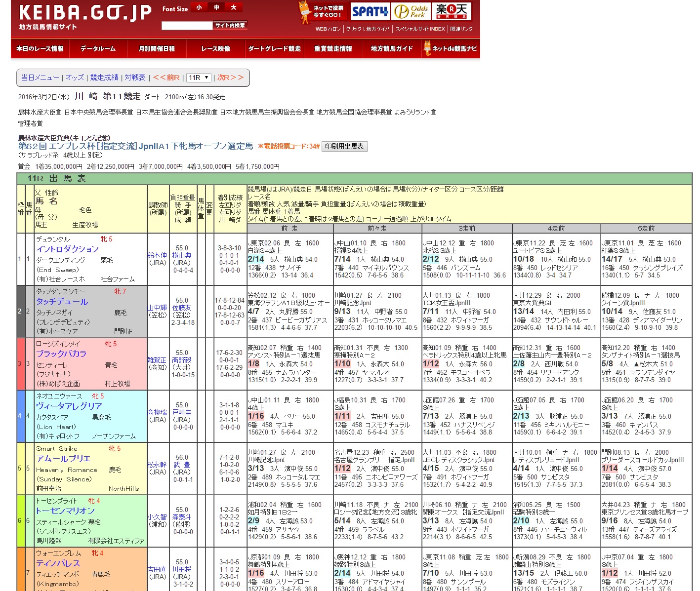
Task: Open the WEBハロン link
Action: coord(328,29)
